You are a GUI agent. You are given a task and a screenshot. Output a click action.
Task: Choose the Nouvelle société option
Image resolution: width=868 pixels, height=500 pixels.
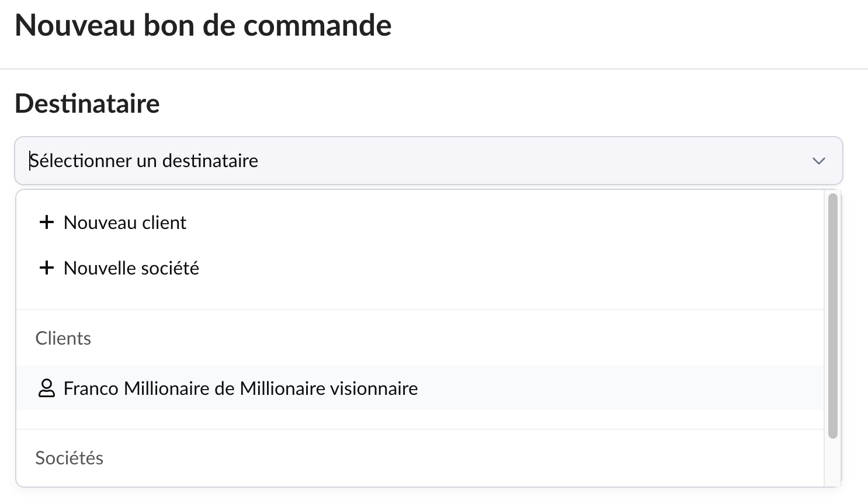(131, 268)
